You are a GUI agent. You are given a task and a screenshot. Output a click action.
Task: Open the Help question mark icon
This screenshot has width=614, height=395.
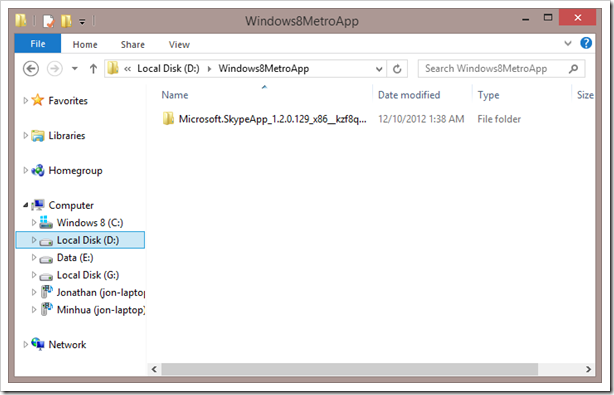click(586, 43)
